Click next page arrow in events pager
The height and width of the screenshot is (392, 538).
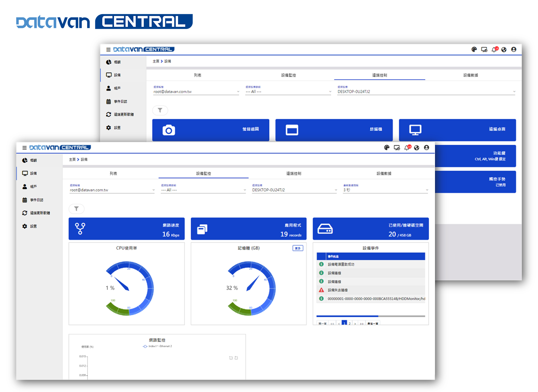(355, 323)
